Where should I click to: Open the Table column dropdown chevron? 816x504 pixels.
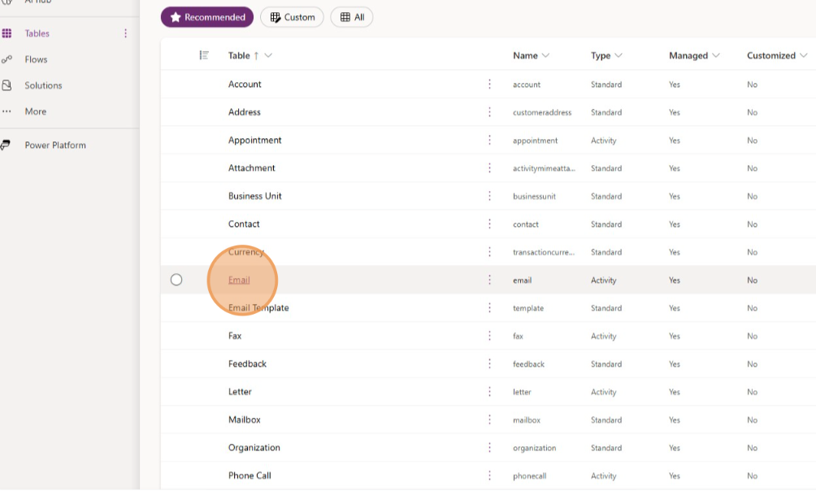point(268,55)
